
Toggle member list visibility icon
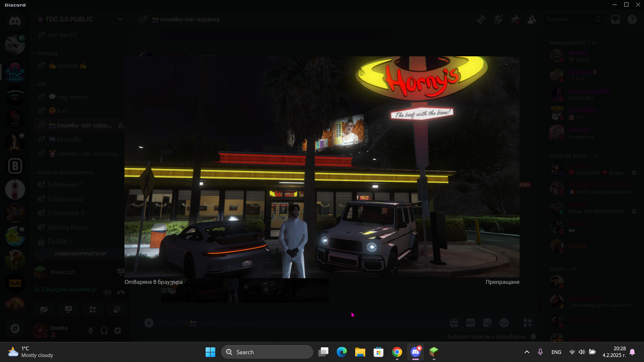point(531,19)
